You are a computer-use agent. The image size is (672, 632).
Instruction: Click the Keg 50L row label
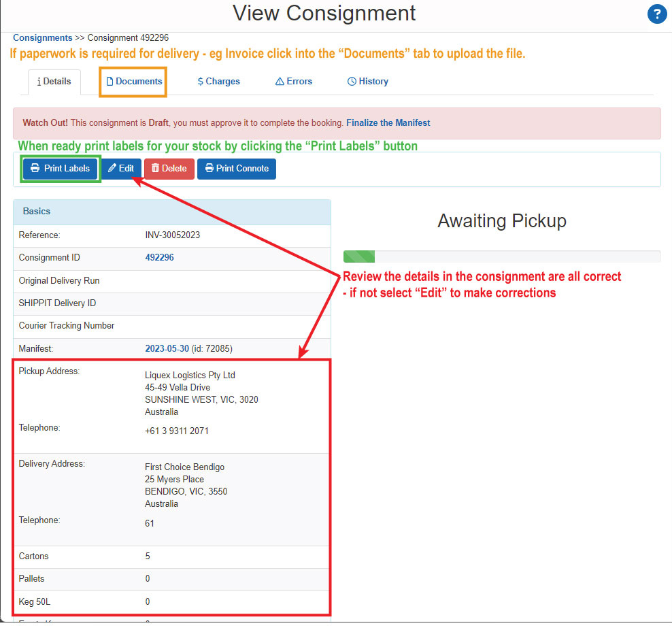[34, 602]
